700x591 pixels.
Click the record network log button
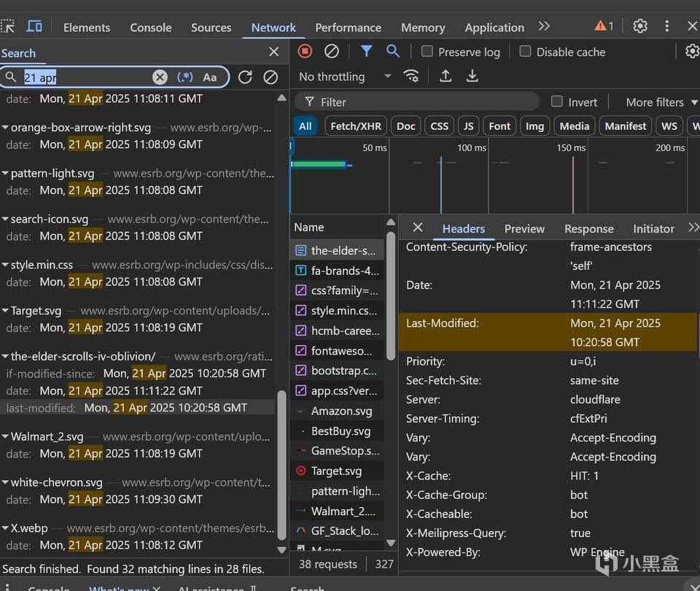305,51
